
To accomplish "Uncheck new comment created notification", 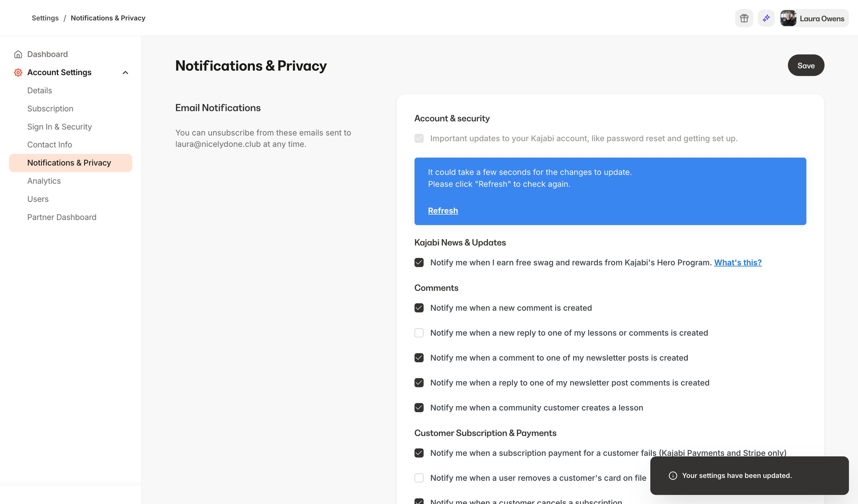I will [419, 308].
